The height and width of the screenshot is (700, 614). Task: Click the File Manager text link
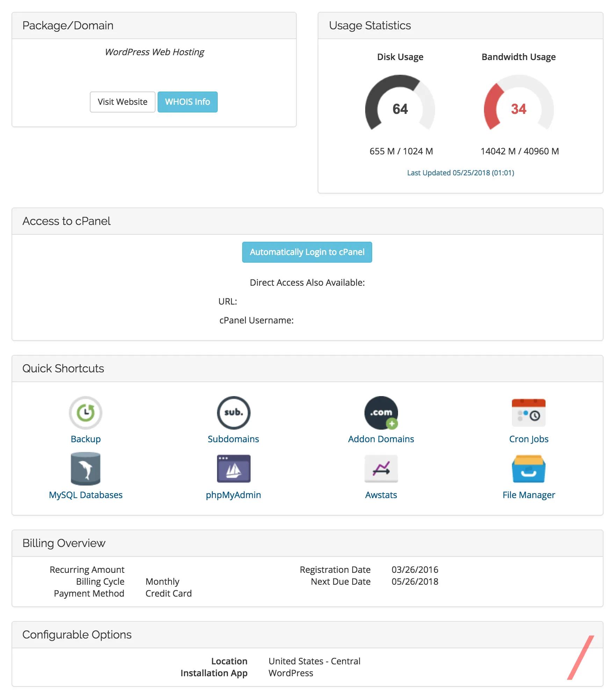click(528, 495)
